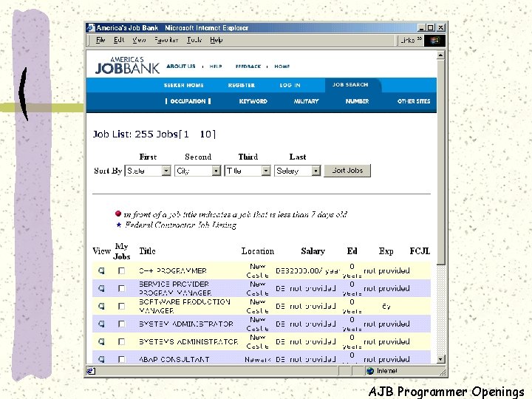Open the System Administrator job title
Screen dimensions: 532x399
click(186, 324)
